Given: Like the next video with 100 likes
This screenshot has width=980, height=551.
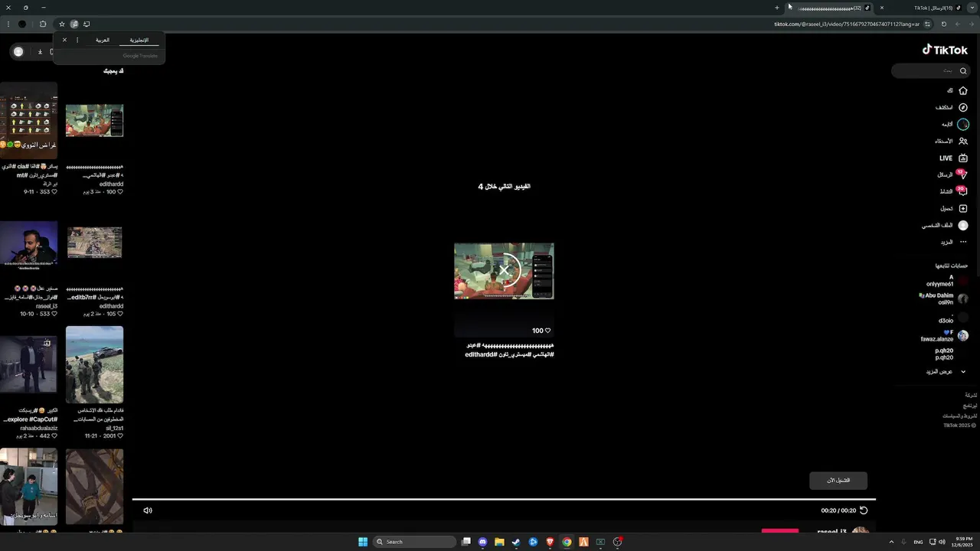Looking at the screenshot, I should pyautogui.click(x=547, y=331).
